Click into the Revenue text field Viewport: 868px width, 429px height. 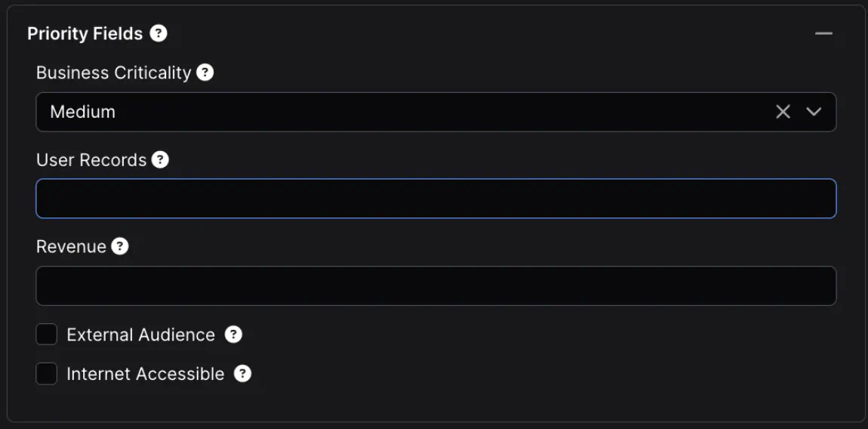436,285
